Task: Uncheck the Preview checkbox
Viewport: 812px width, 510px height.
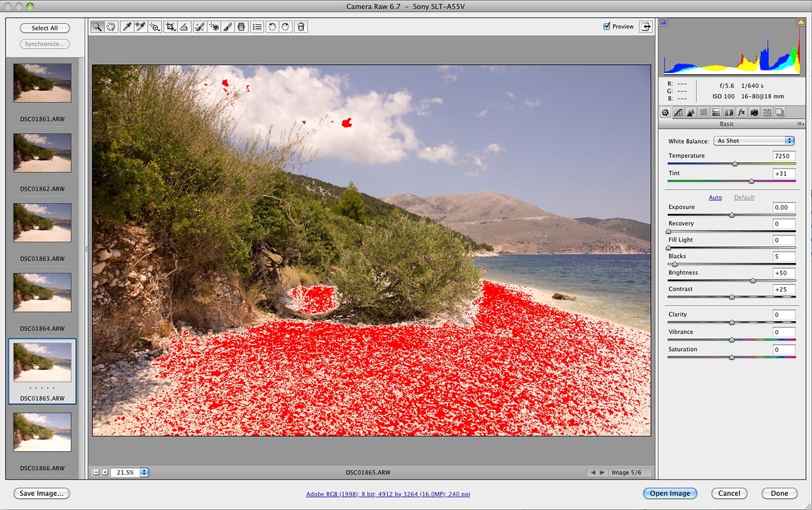Action: (x=606, y=26)
